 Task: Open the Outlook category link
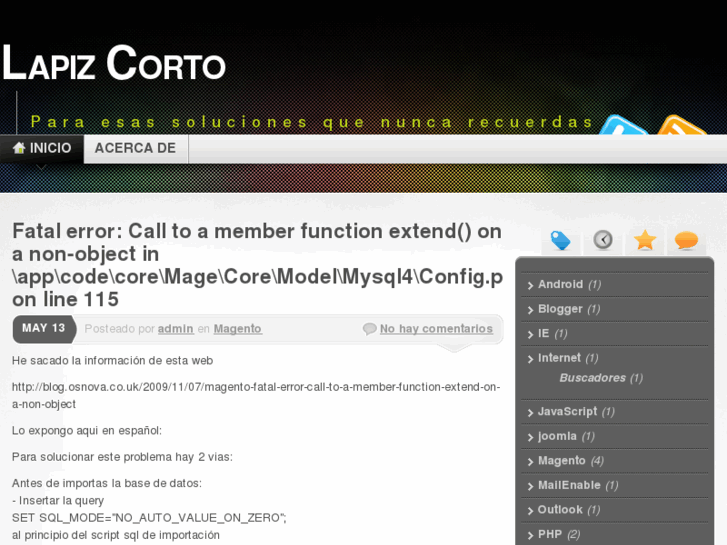[x=560, y=510]
